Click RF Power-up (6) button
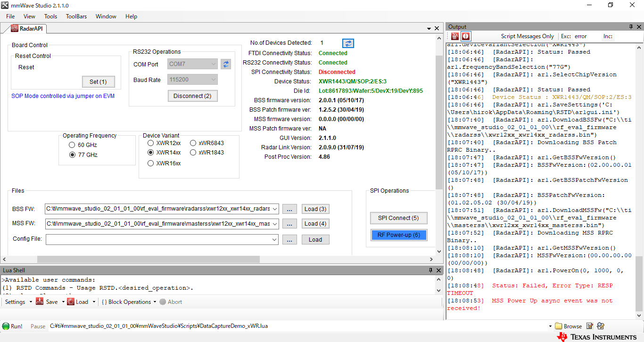The image size is (644, 342). click(x=399, y=235)
